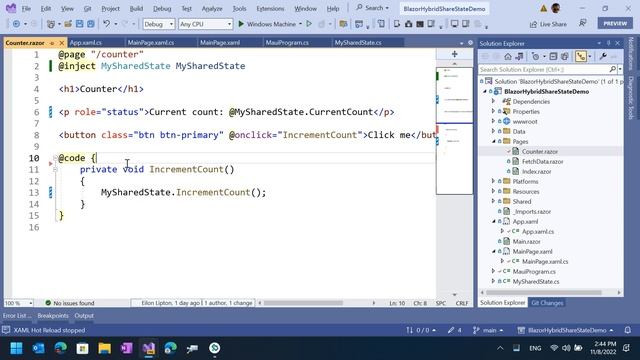The height and width of the screenshot is (360, 640).
Task: Open the Debug configuration dropdown
Action: tap(159, 24)
